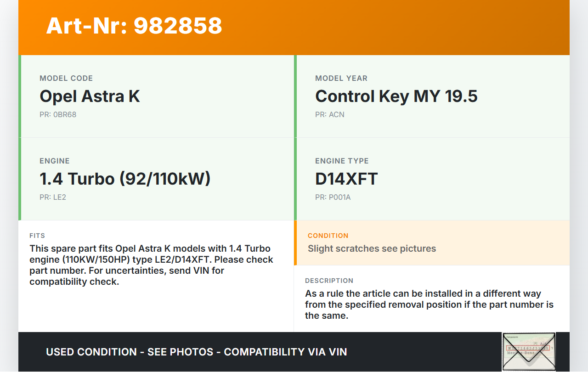Click the USED CONDITION footer banner text
The height and width of the screenshot is (372, 588).
[196, 352]
